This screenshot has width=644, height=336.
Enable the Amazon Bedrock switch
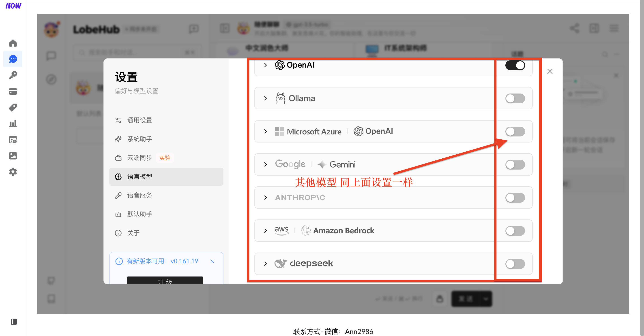[x=515, y=231]
